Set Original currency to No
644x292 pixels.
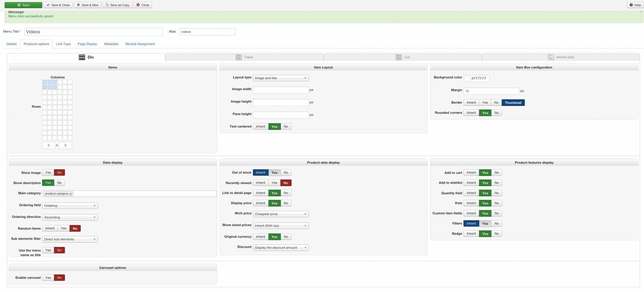tap(286, 237)
